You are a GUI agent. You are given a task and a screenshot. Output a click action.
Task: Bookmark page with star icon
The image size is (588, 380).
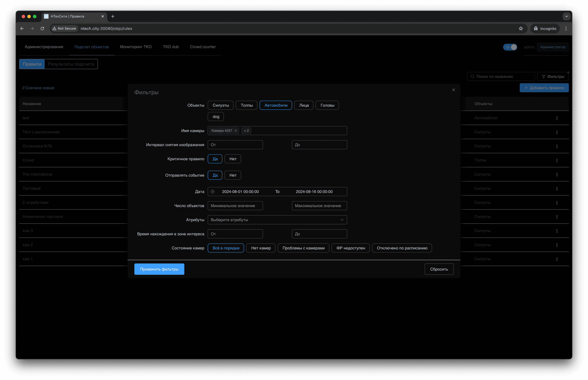pos(521,28)
